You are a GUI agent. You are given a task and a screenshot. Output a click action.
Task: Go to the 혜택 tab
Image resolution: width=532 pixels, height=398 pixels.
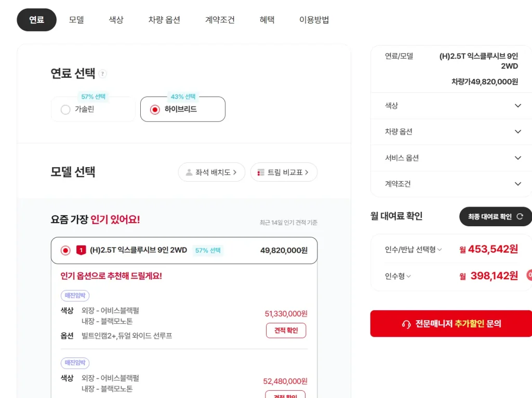267,20
